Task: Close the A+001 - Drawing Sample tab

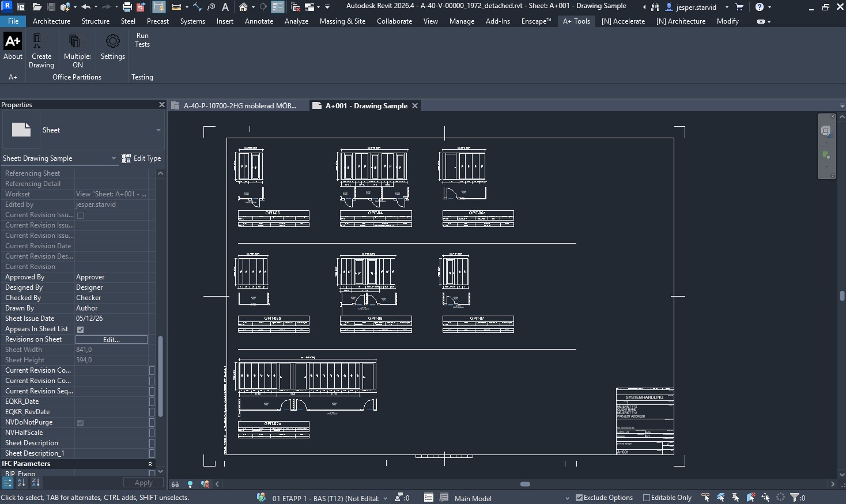Action: (x=414, y=106)
